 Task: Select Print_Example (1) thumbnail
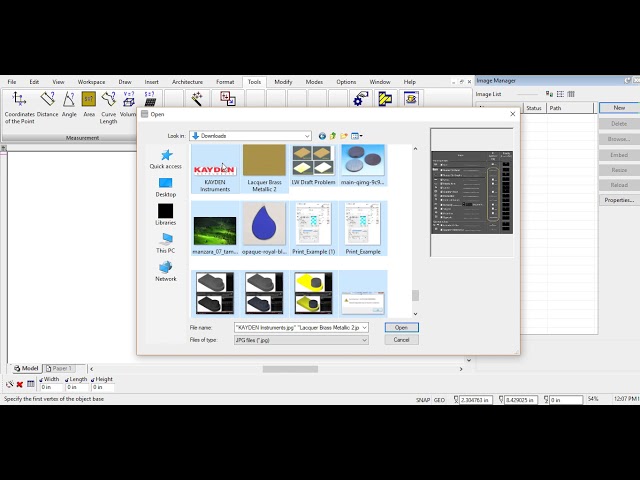313,228
